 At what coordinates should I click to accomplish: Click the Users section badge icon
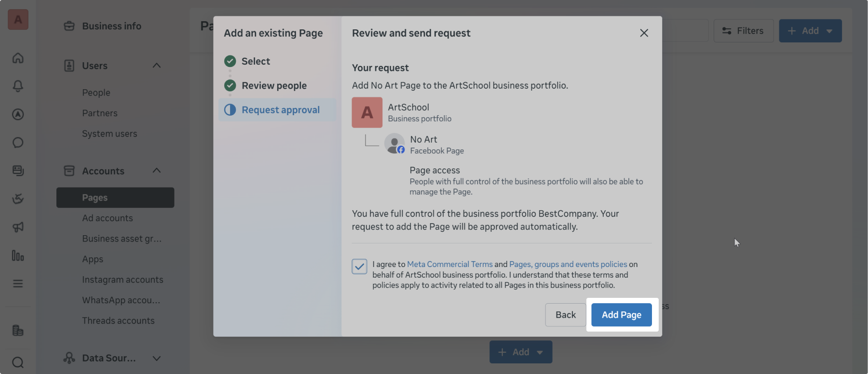(69, 66)
